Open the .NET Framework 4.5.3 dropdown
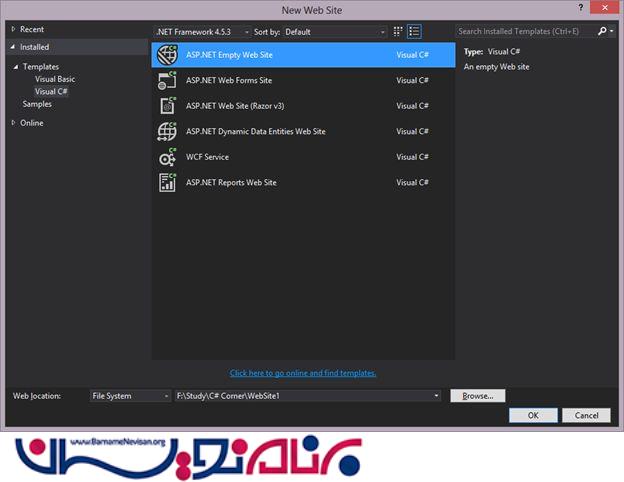Viewport: 624px width, 482px height. [x=202, y=32]
